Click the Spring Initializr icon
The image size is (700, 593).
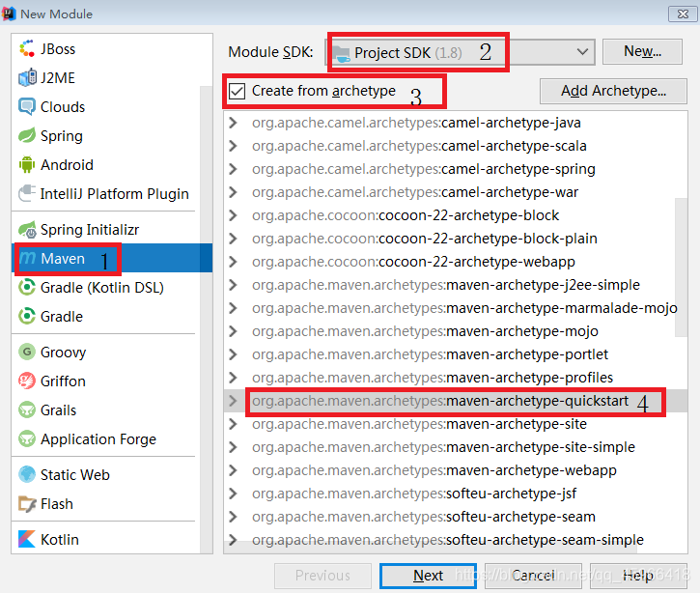(x=27, y=230)
